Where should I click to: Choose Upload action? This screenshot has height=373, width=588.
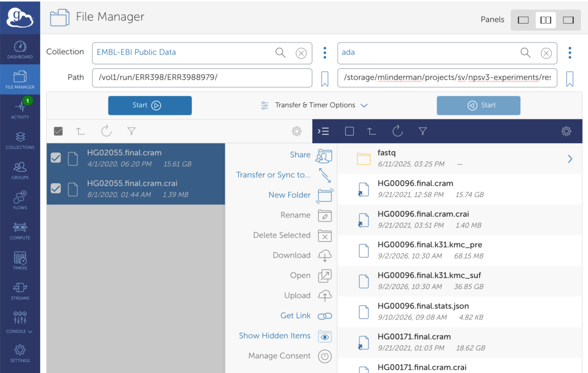pos(308,295)
